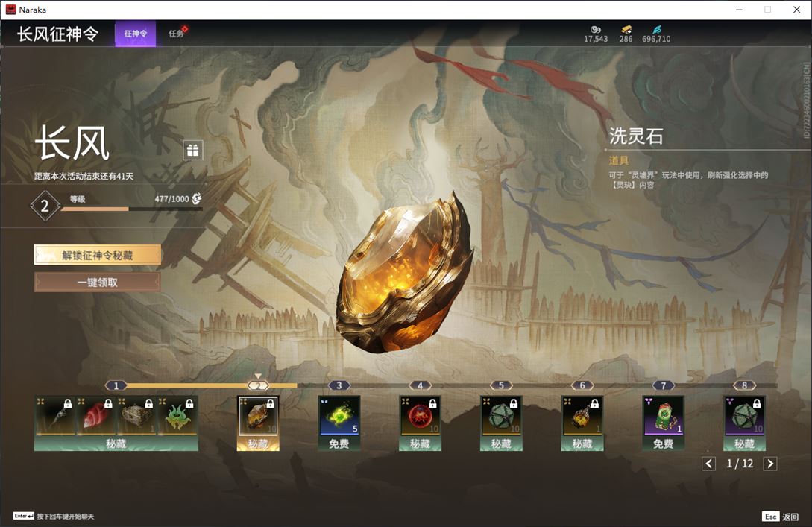Click the 长风征神令 page title
The height and width of the screenshot is (527, 812).
[57, 34]
